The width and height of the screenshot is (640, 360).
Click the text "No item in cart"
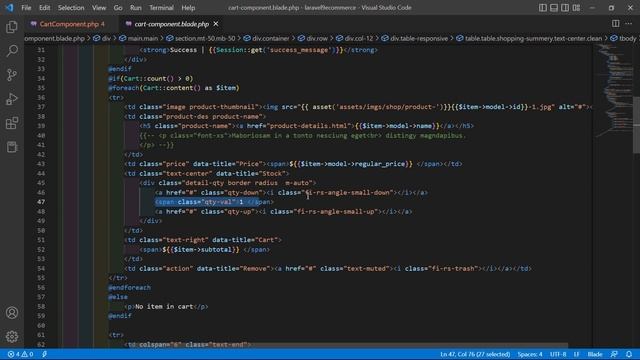(x=164, y=307)
